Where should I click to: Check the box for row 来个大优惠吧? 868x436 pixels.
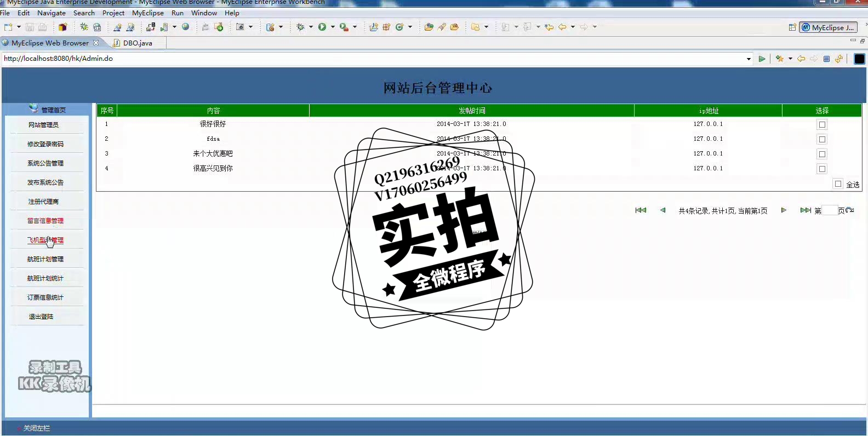coord(822,154)
